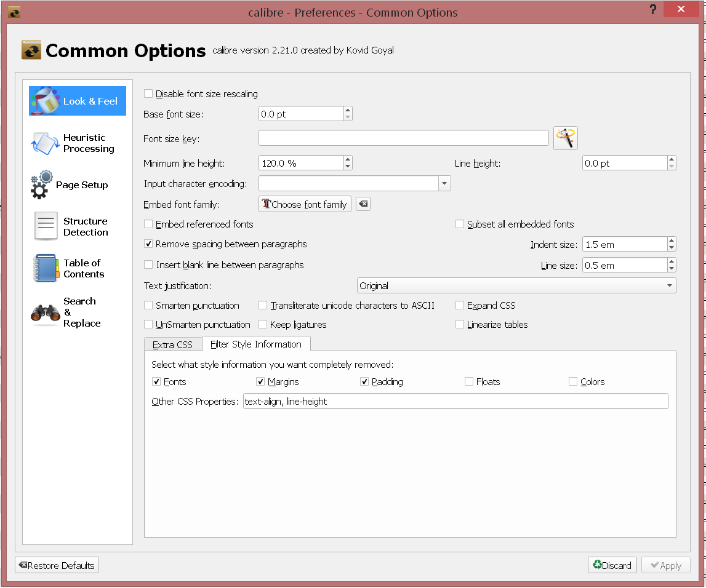Increase Indent size em value

pyautogui.click(x=672, y=240)
